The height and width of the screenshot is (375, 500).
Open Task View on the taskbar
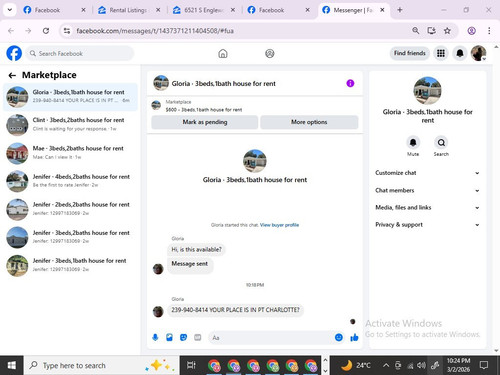point(191,365)
